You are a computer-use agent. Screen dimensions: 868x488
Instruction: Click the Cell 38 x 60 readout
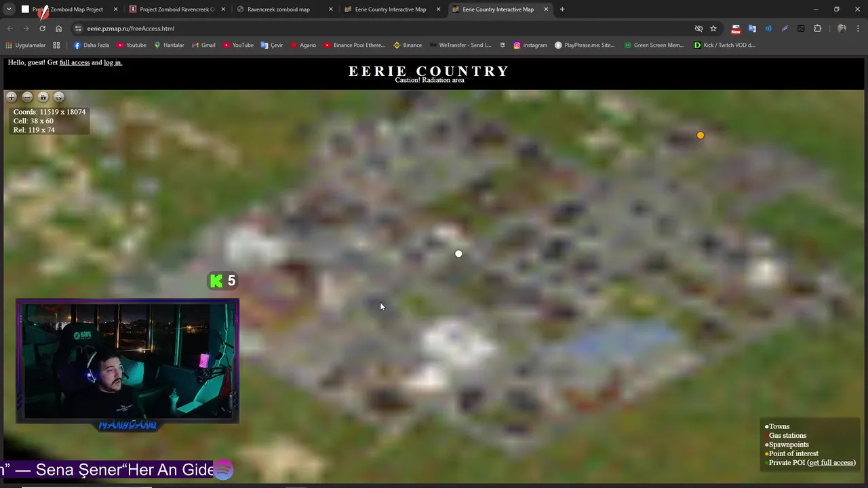point(33,121)
